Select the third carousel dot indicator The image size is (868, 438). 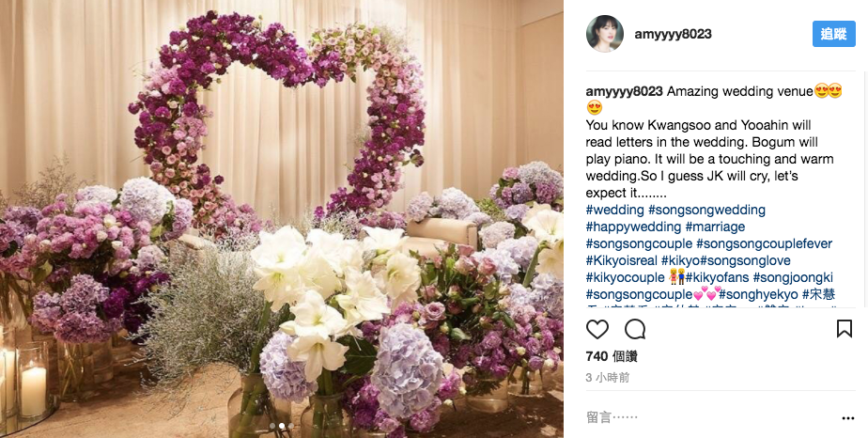(290, 426)
